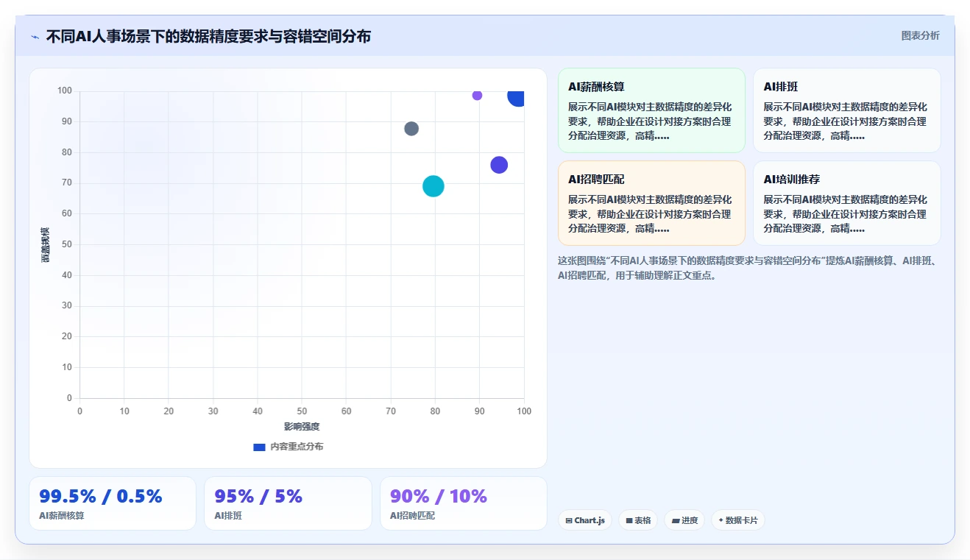The height and width of the screenshot is (560, 970).
Task: Click the 90% / 10% stat value
Action: 439,497
